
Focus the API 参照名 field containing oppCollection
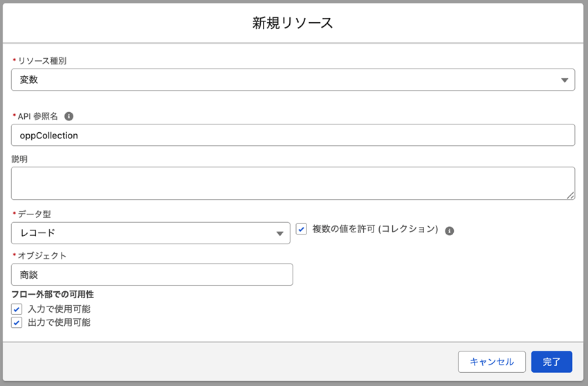point(293,135)
